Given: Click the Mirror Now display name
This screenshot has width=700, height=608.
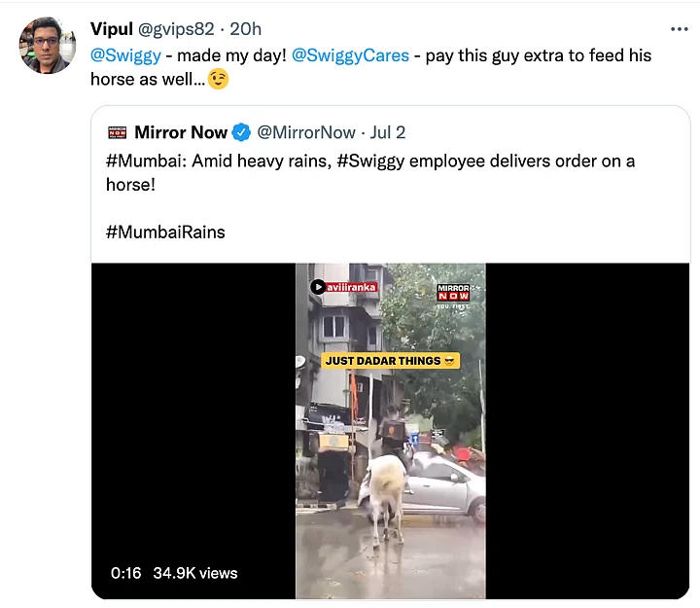Looking at the screenshot, I should coord(181,132).
